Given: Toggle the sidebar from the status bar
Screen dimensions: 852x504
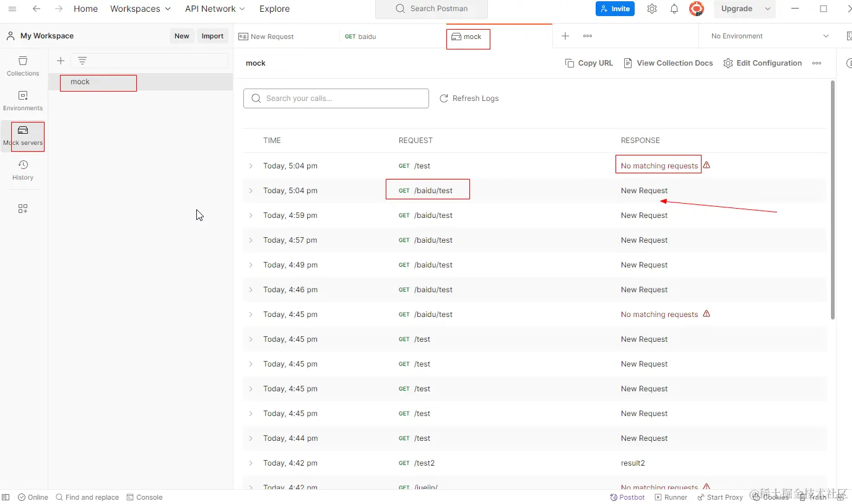Looking at the screenshot, I should coord(6,497).
